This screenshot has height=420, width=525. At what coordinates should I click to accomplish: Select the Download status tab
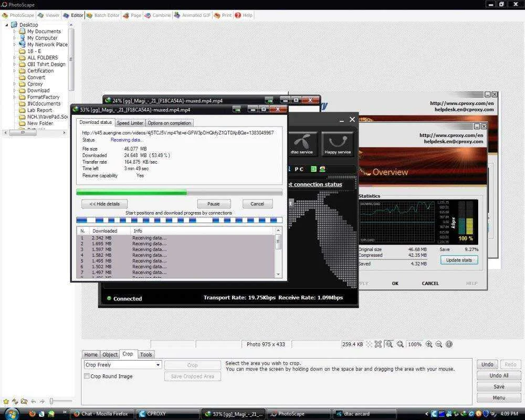[x=96, y=122]
